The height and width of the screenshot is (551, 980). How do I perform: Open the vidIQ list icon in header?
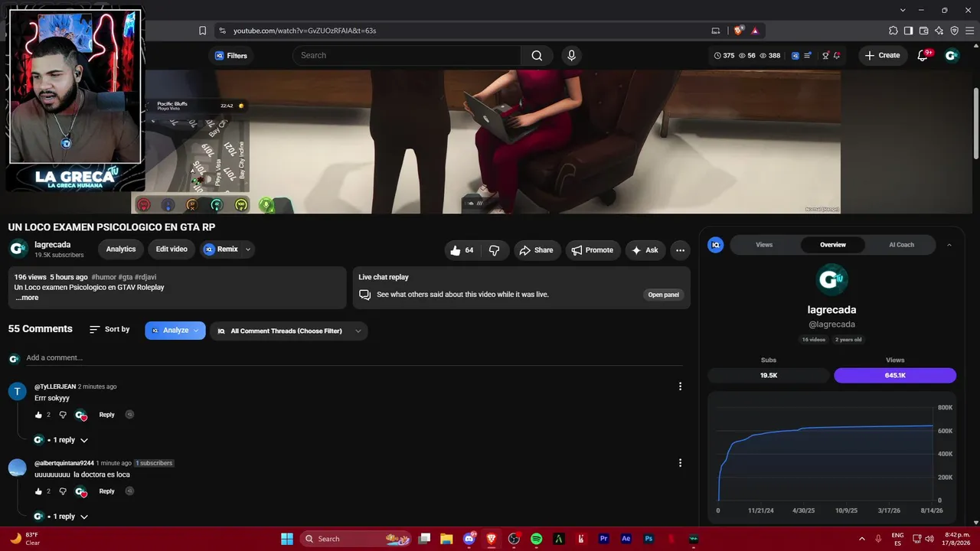coord(807,56)
